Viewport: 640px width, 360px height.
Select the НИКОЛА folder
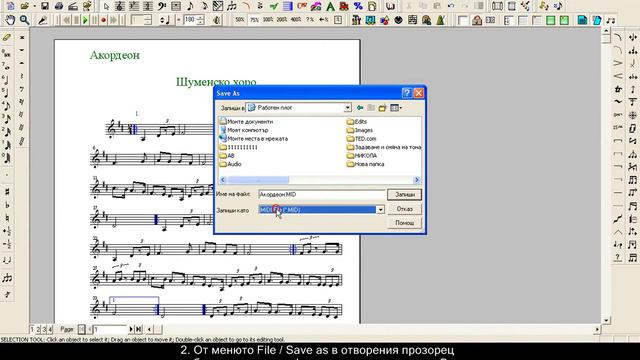tap(362, 156)
